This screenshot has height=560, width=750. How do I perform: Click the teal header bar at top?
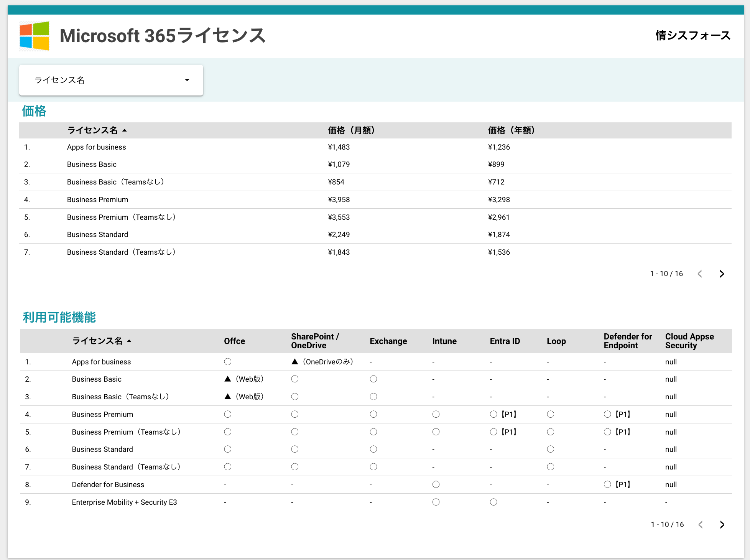click(x=375, y=10)
